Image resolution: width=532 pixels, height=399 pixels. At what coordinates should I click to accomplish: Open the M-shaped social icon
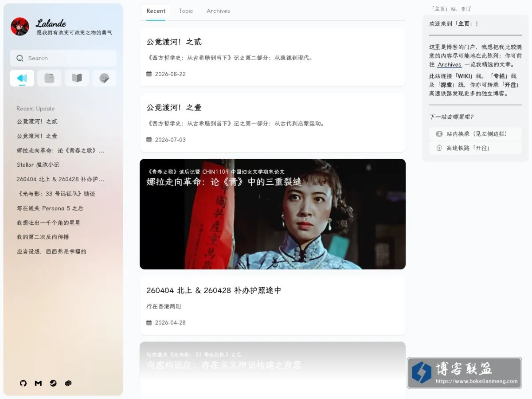(38, 383)
